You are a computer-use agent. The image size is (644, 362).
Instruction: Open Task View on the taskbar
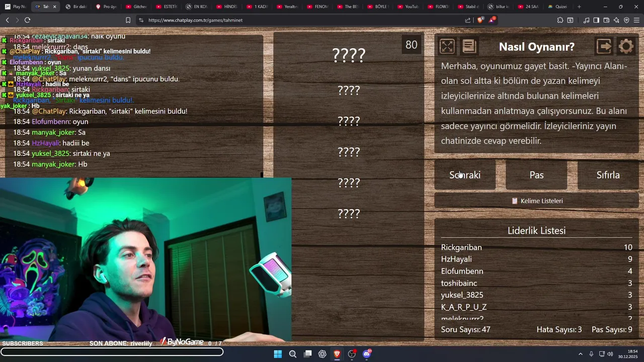[x=308, y=354]
